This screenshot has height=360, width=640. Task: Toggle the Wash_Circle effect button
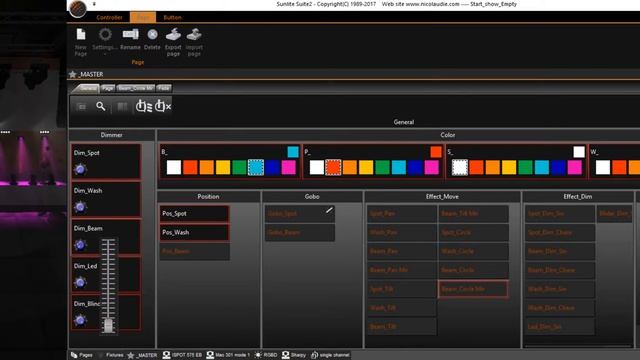tap(473, 251)
